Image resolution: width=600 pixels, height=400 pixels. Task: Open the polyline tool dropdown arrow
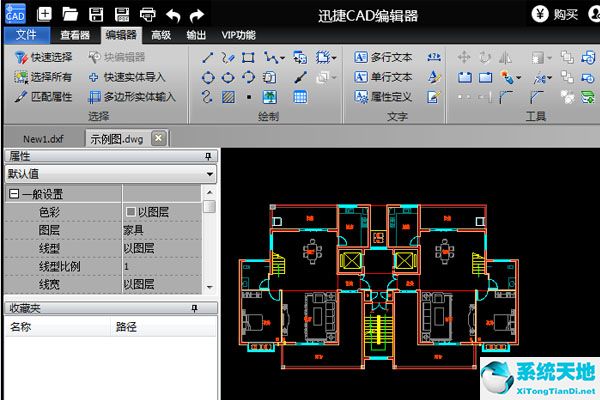pyautogui.click(x=282, y=58)
